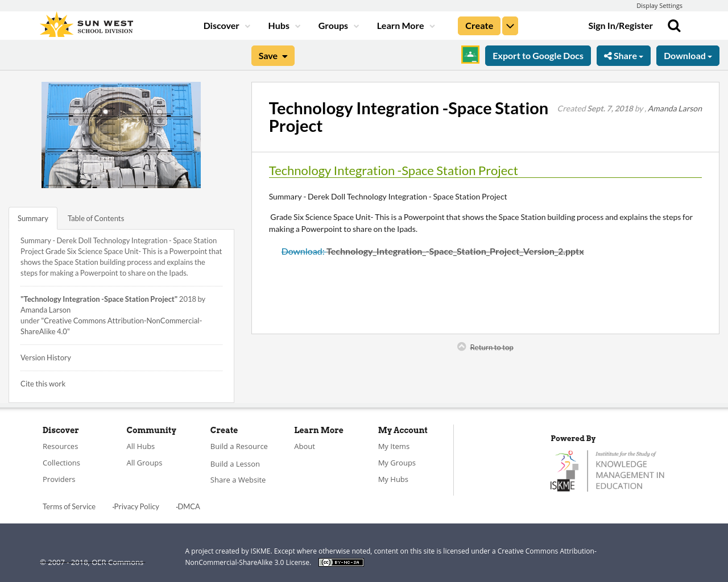
Task: Select the Summary tab
Action: (x=32, y=217)
